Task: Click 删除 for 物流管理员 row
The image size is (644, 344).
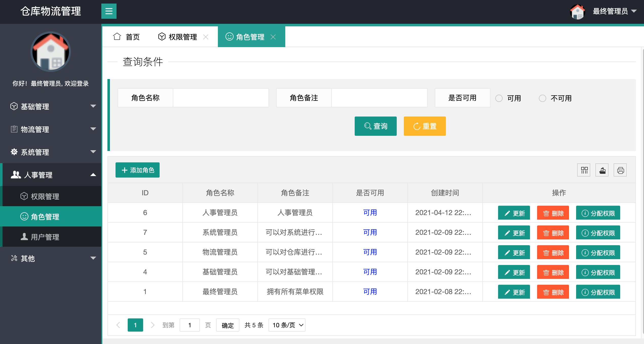Action: click(x=553, y=252)
